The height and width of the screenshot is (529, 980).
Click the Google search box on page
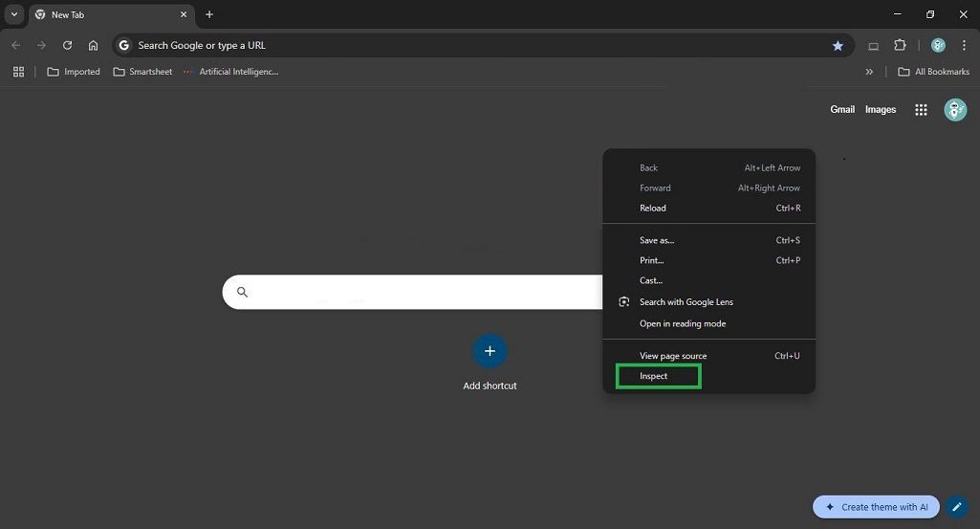coord(412,292)
